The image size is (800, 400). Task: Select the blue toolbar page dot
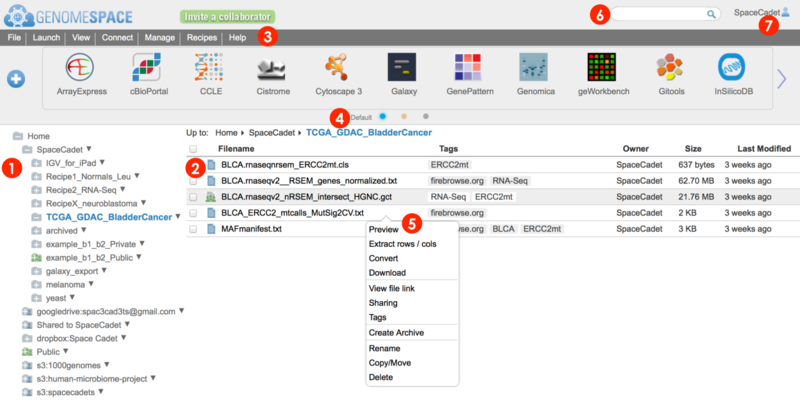point(383,117)
